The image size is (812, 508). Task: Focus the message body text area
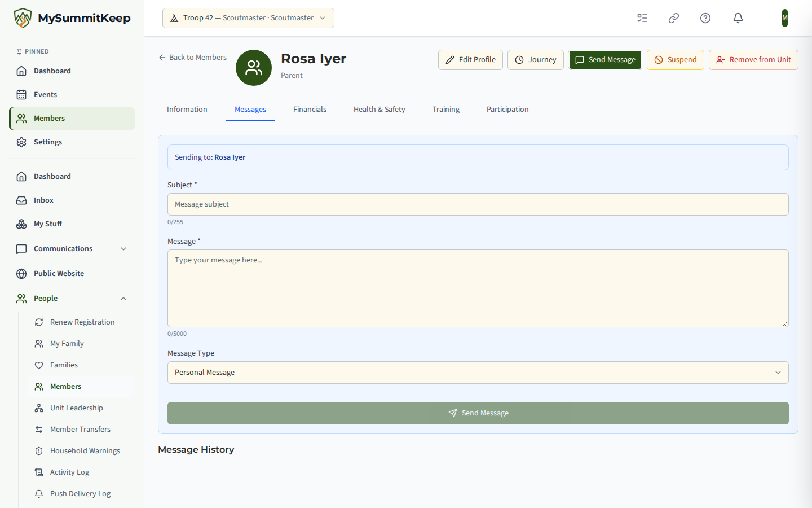(478, 288)
